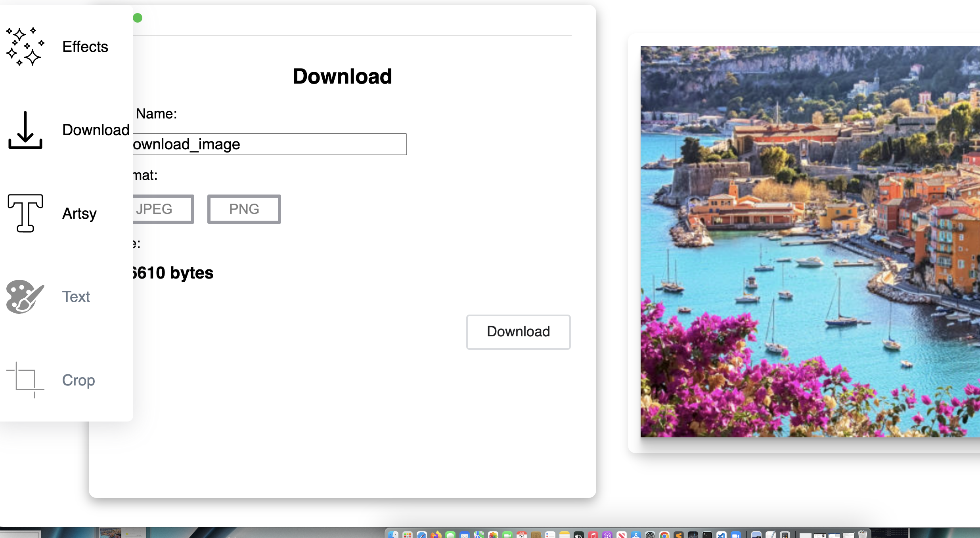Click the file name input field
The height and width of the screenshot is (538, 980).
270,144
